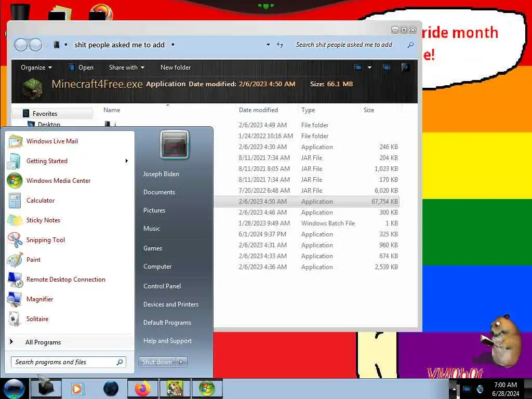This screenshot has width=532, height=399.
Task: Open Control Panel
Action: 162,286
